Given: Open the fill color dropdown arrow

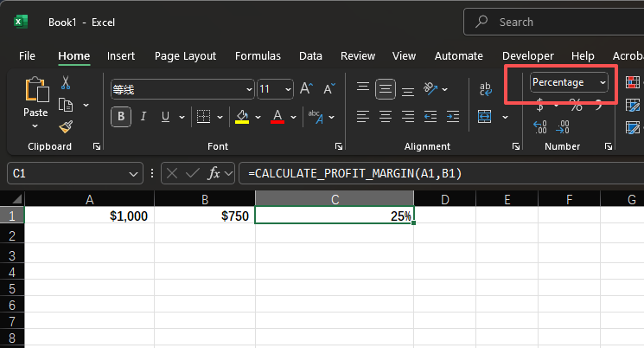Looking at the screenshot, I should tap(258, 117).
